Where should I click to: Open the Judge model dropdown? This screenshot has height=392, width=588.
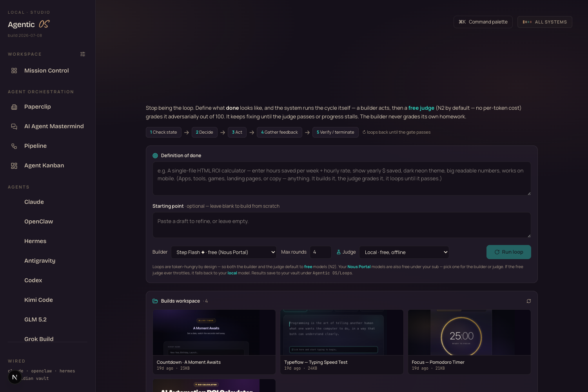point(404,252)
